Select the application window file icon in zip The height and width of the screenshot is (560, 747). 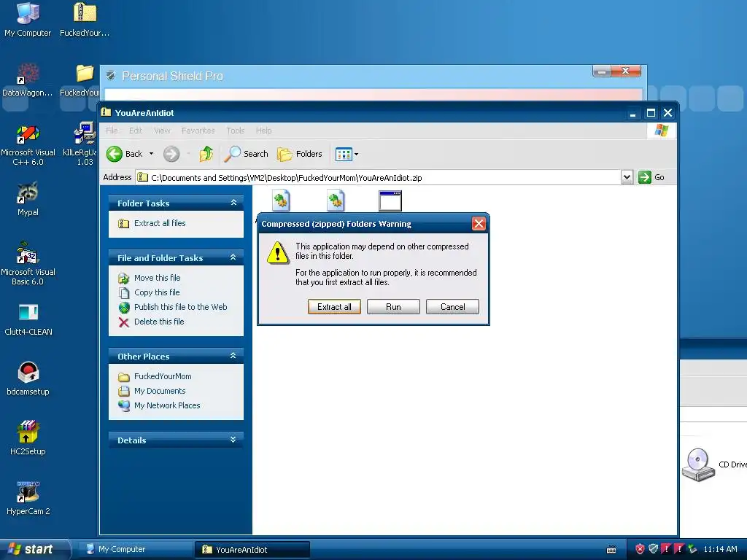(x=390, y=201)
